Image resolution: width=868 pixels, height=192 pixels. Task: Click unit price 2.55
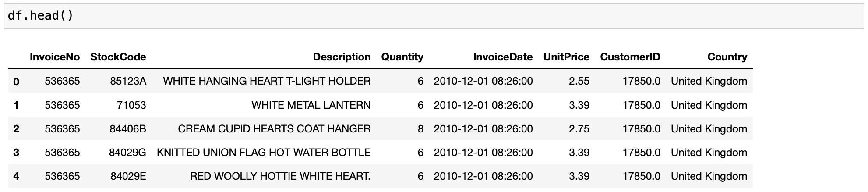click(x=579, y=82)
